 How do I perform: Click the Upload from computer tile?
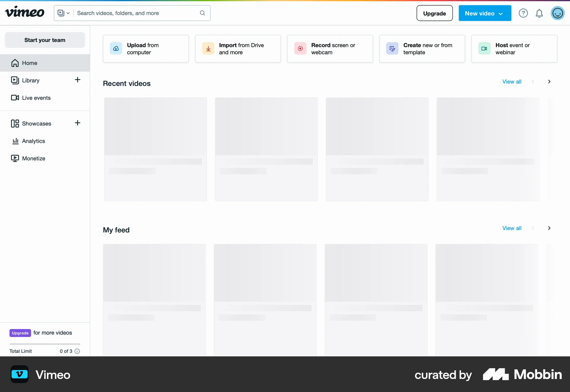[146, 49]
